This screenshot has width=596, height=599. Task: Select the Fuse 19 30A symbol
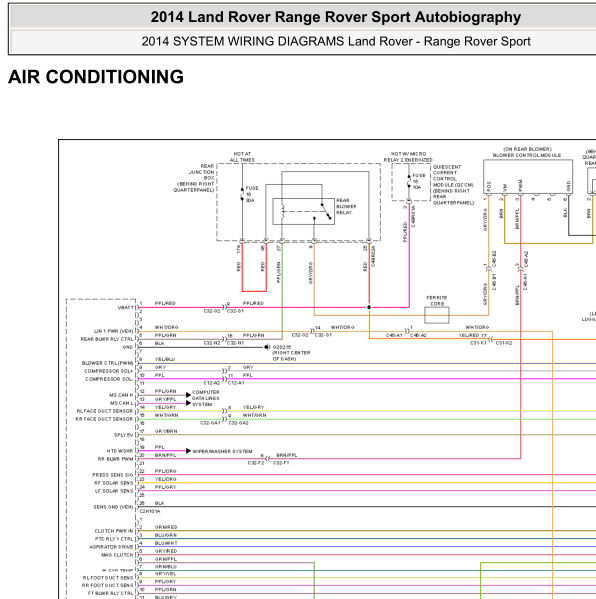click(x=242, y=194)
